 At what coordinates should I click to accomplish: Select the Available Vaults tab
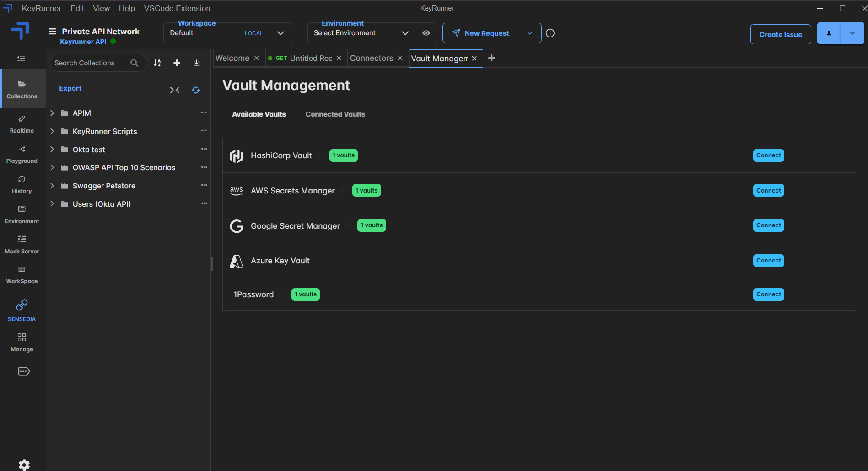pyautogui.click(x=259, y=114)
